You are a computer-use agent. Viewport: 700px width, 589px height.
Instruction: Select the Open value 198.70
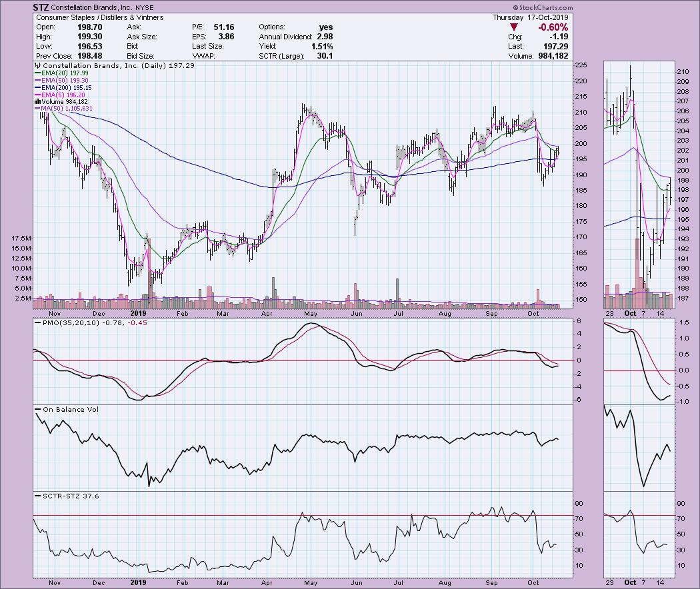(x=90, y=27)
